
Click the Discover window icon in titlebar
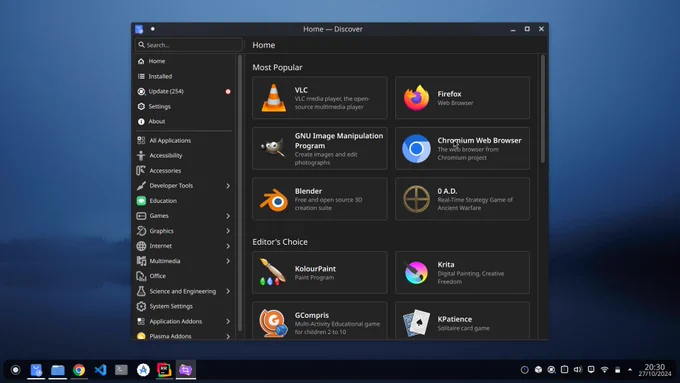pos(139,29)
